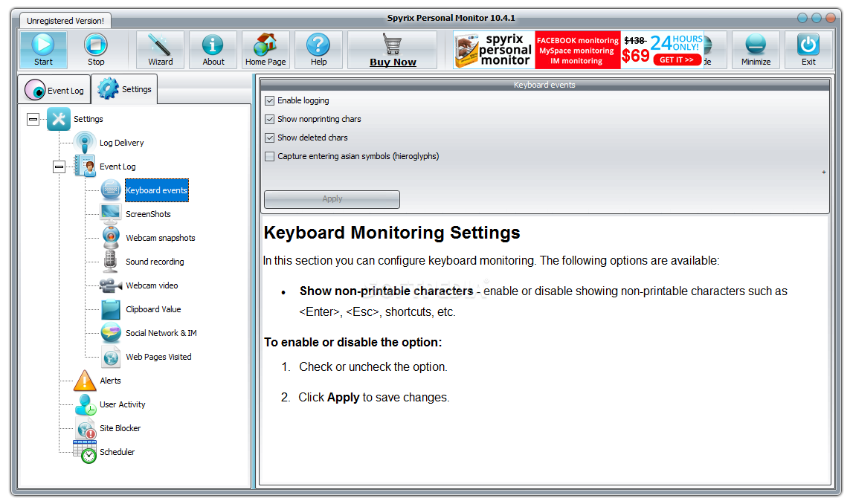This screenshot has height=504, width=853.
Task: Click the Keyboard events keyboard icon
Action: point(111,190)
